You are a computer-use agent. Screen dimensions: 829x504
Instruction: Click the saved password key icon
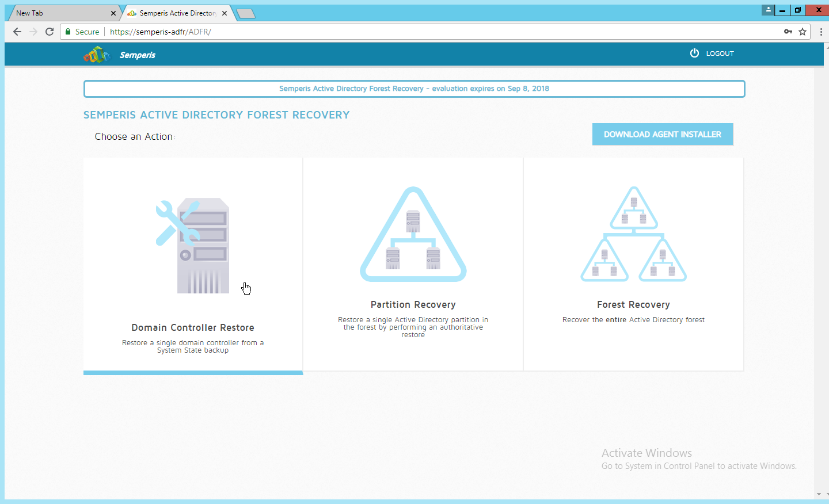click(788, 32)
